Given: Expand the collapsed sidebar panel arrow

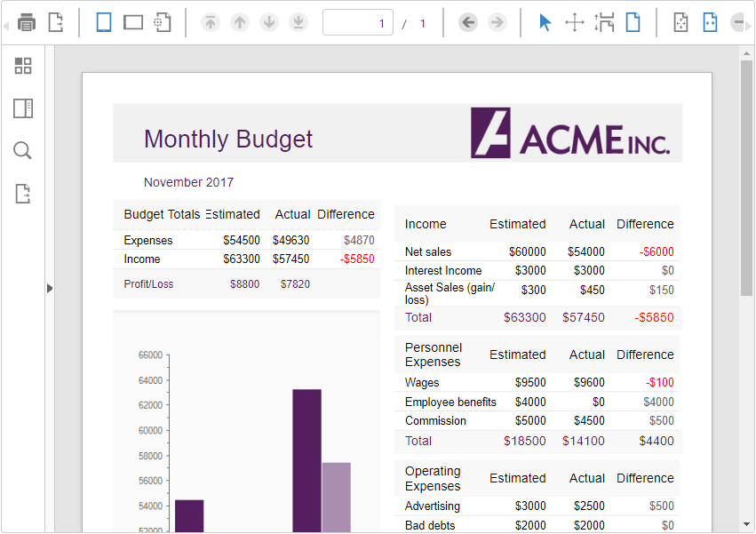Looking at the screenshot, I should click(x=50, y=288).
